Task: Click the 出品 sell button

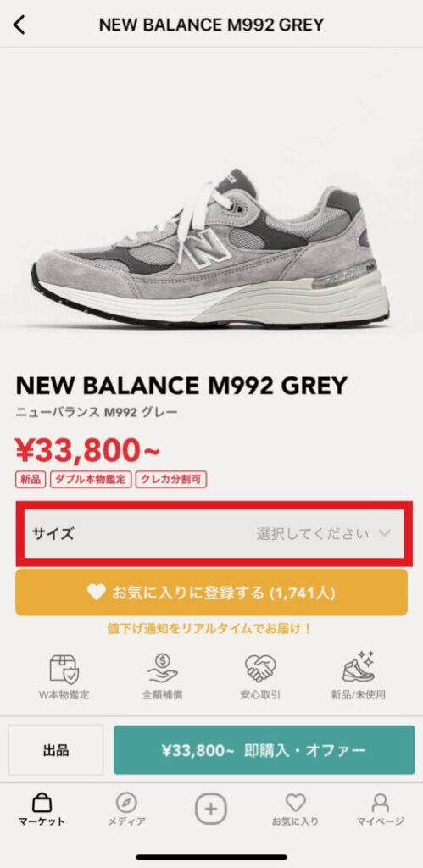Action: tap(56, 750)
